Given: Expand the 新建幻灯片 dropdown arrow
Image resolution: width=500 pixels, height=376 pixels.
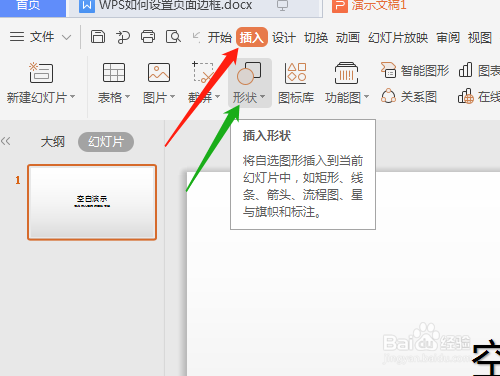Looking at the screenshot, I should click(72, 97).
